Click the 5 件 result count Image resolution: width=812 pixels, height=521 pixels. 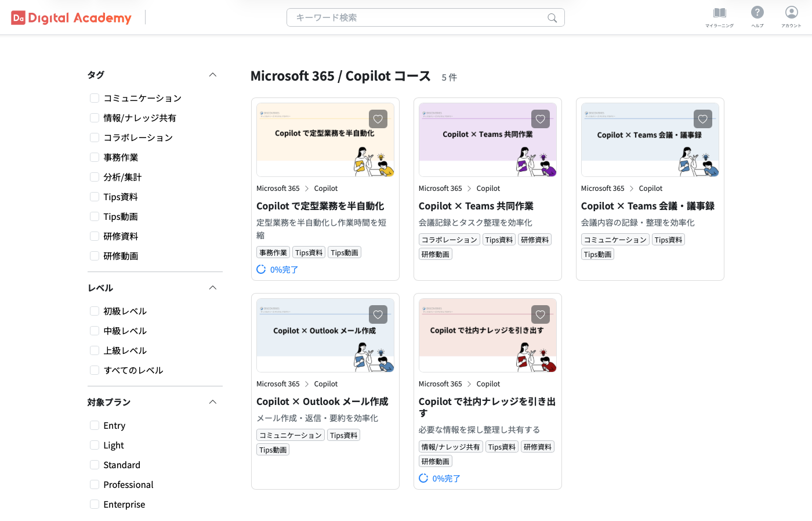click(x=449, y=77)
